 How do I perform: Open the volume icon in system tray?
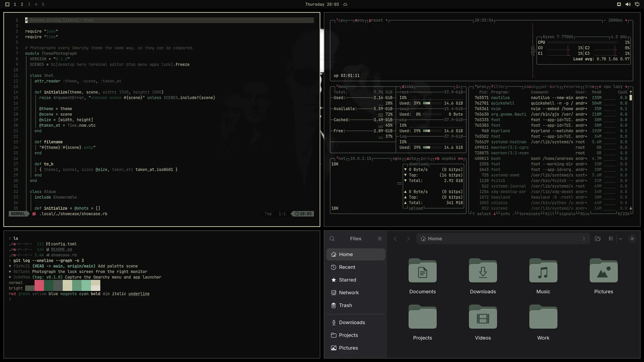coord(628,4)
